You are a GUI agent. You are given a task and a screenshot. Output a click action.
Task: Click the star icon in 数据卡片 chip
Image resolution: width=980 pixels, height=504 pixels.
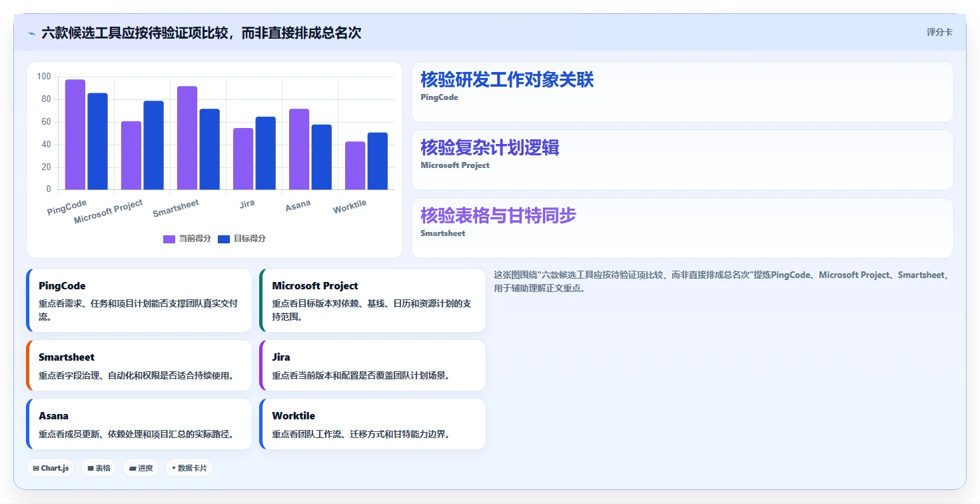tap(173, 468)
